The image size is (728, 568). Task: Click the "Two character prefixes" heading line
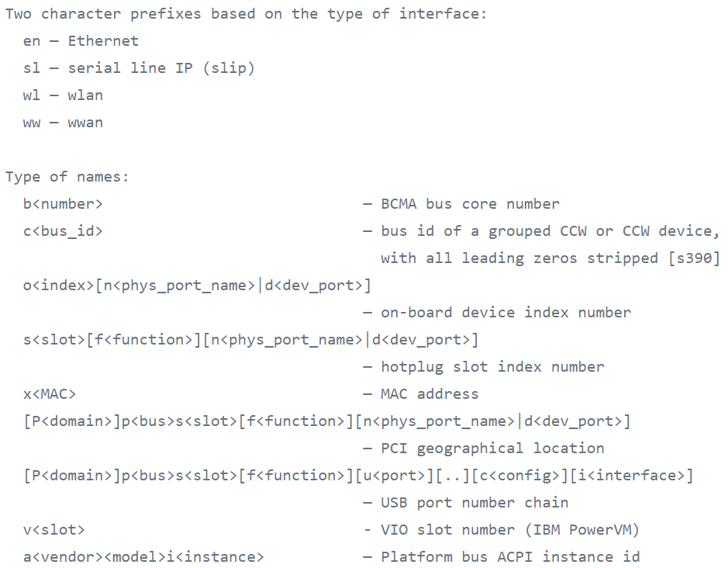pos(246,14)
